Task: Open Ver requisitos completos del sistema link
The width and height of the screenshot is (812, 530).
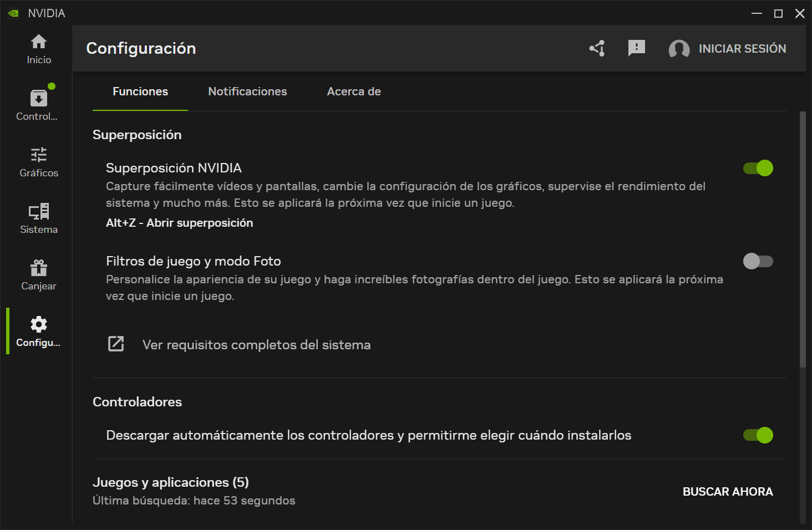Action: tap(256, 345)
